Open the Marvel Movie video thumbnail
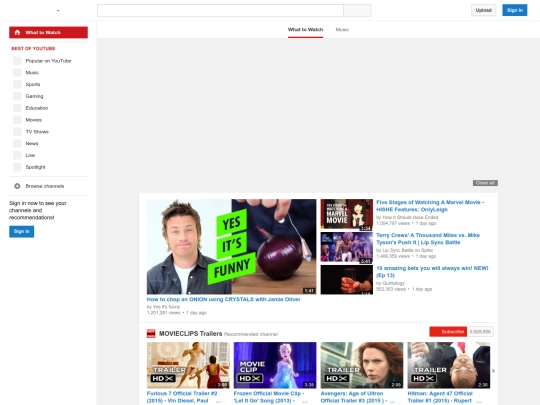Screen dimensions: 540x405 point(346,214)
